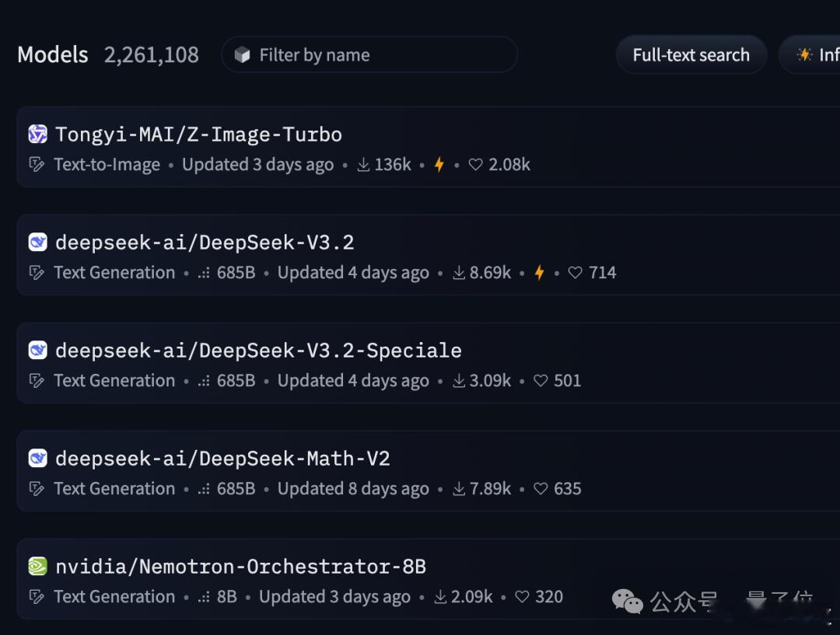Open the Tongyi-MAI/Z-Image-Turbo model
840x635 pixels.
click(x=198, y=134)
